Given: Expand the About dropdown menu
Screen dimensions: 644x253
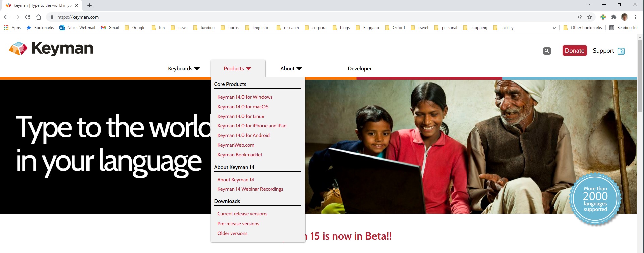Looking at the screenshot, I should pos(291,69).
